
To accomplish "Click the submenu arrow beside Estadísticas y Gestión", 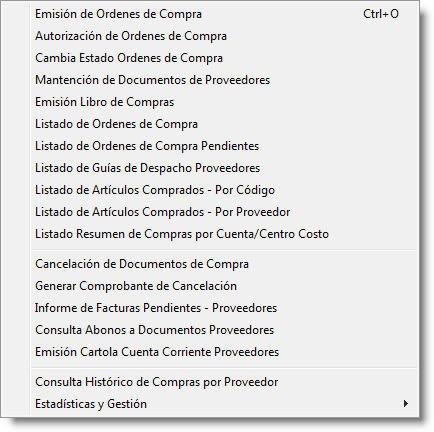I will (406, 404).
